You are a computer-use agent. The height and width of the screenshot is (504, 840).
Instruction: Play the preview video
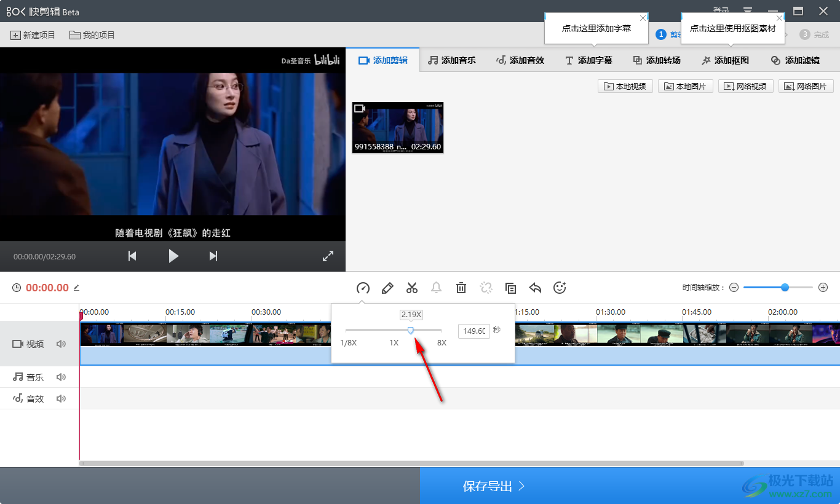click(x=173, y=256)
